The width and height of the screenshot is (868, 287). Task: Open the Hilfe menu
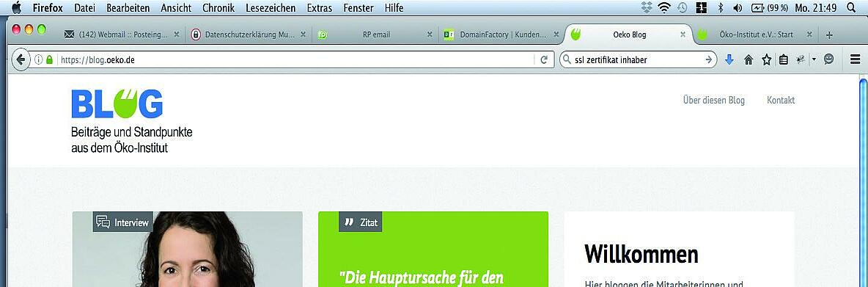point(394,8)
